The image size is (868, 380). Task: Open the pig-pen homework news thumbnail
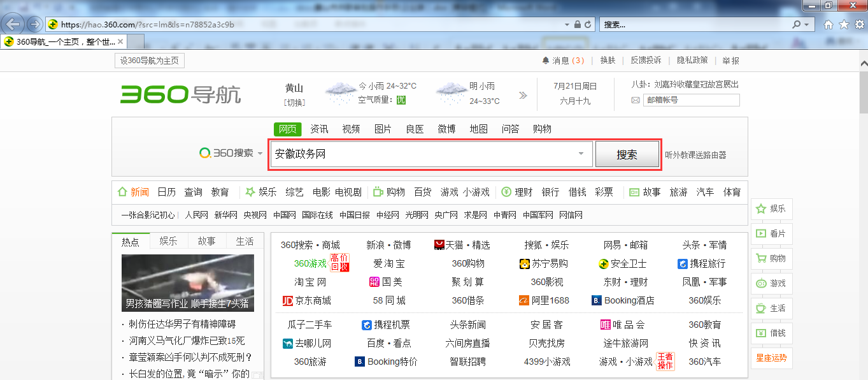188,283
